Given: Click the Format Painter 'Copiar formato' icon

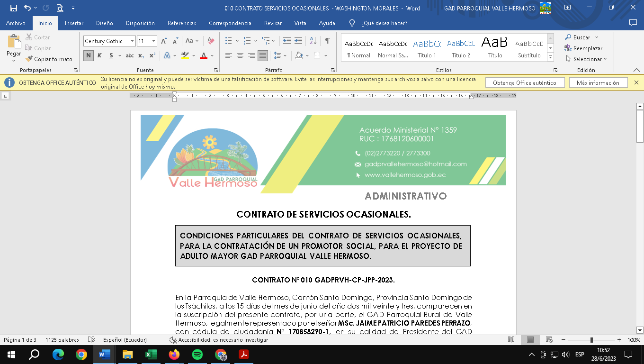Looking at the screenshot, I should pyautogui.click(x=29, y=59).
